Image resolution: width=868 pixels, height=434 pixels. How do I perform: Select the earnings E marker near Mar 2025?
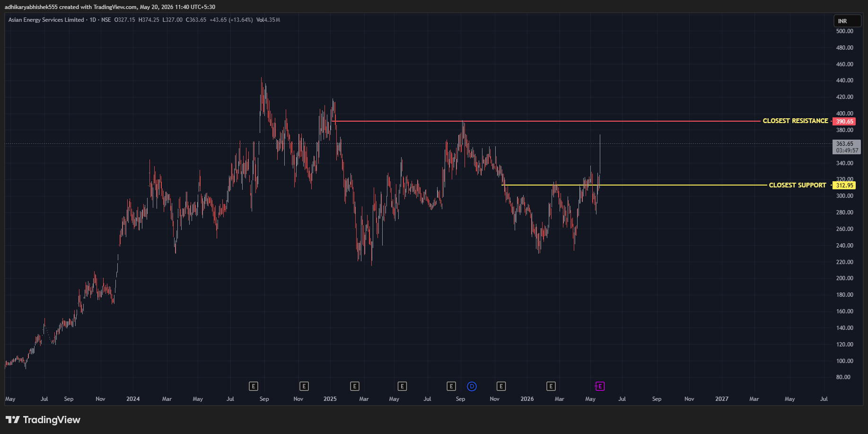[x=355, y=386]
